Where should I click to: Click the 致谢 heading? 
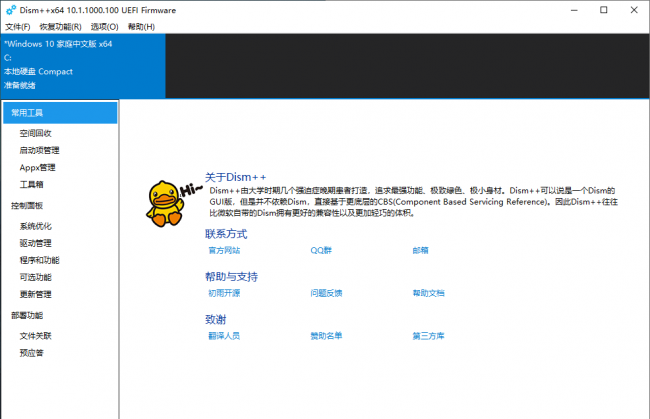tap(216, 319)
